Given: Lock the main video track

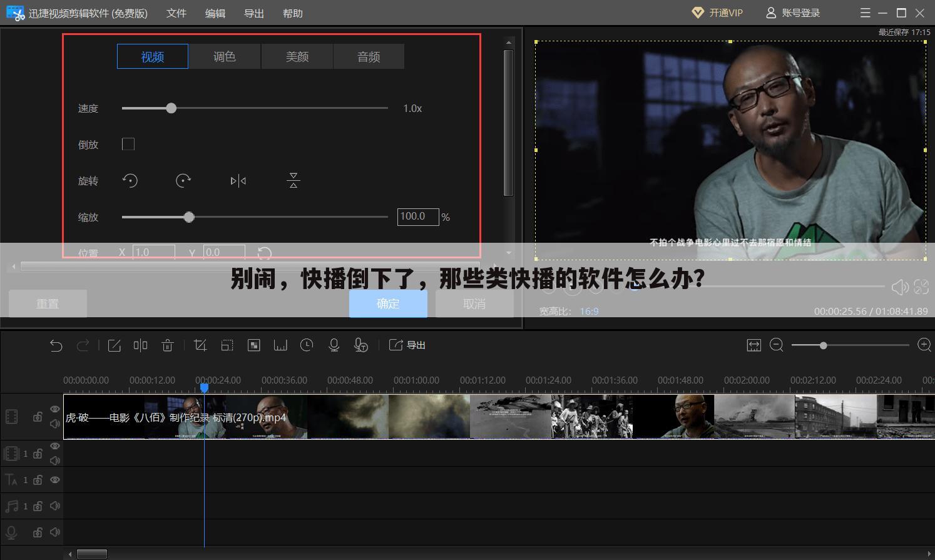Looking at the screenshot, I should (38, 417).
